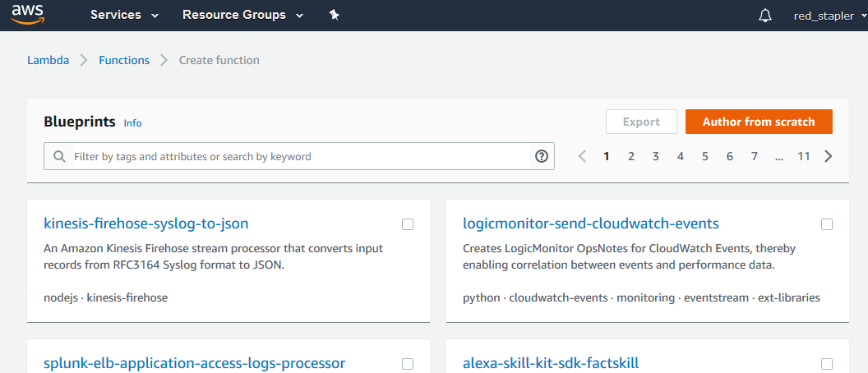Click the 'python · cloudwatch-events' tags line
Screen dimensions: 868x373
coord(641,297)
